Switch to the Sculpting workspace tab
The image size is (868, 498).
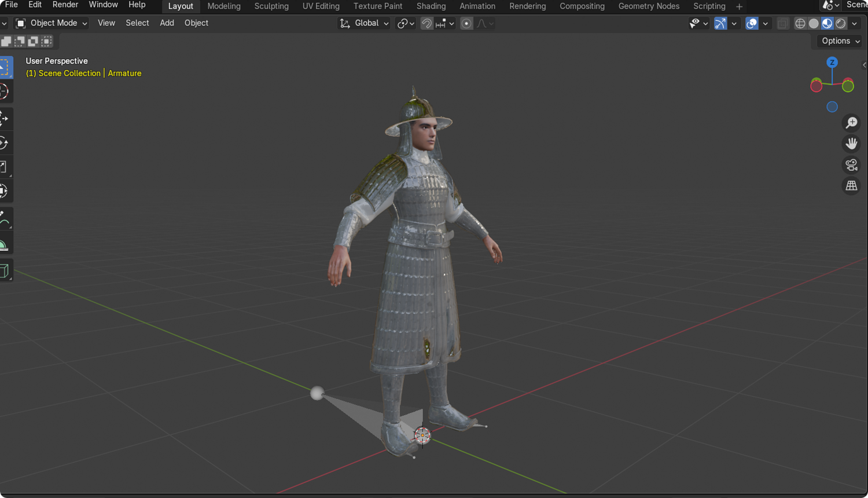pyautogui.click(x=271, y=6)
